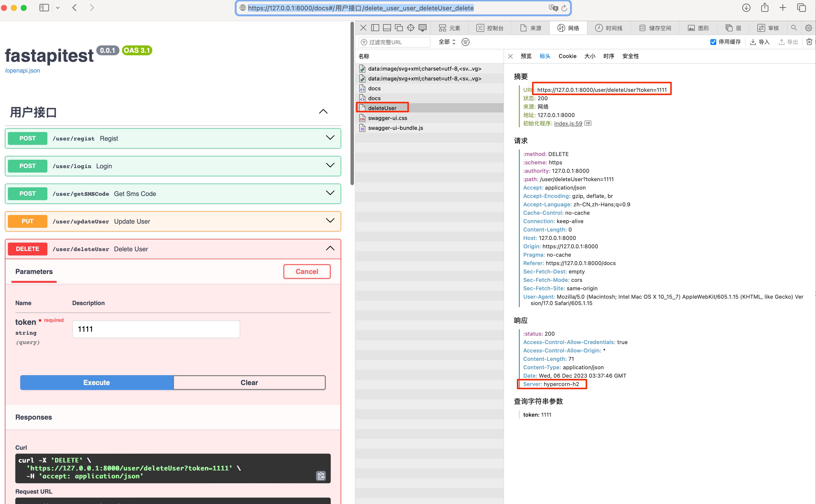Switch to 审核 Audit tab
816x504 pixels.
pos(768,28)
